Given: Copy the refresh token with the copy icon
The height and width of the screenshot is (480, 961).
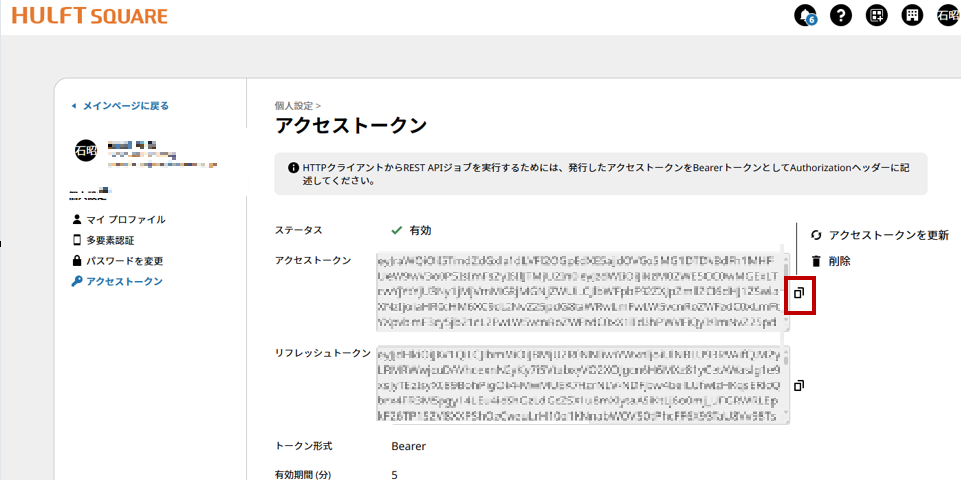Looking at the screenshot, I should pos(799,386).
